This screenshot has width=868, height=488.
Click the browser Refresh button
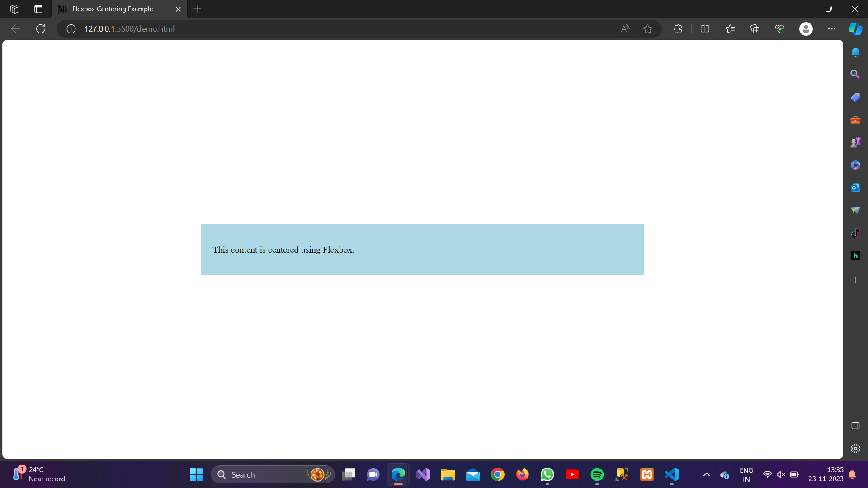pyautogui.click(x=41, y=29)
